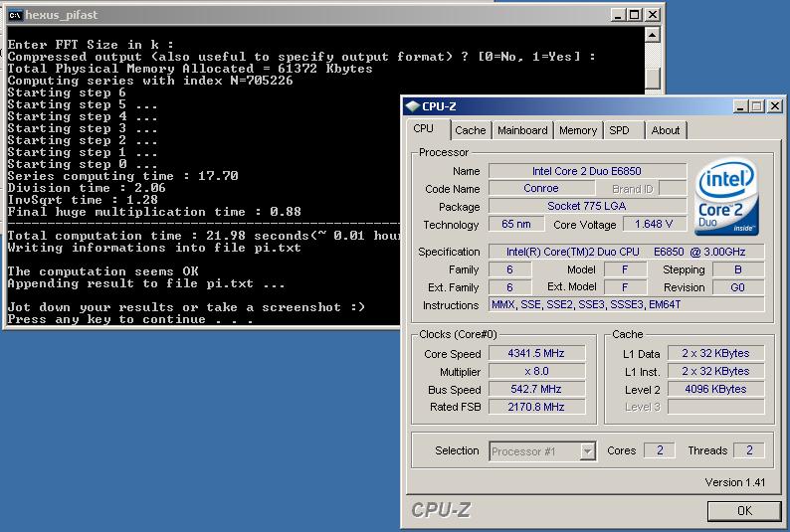Click the Cores count value field
790x532 pixels.
click(660, 450)
